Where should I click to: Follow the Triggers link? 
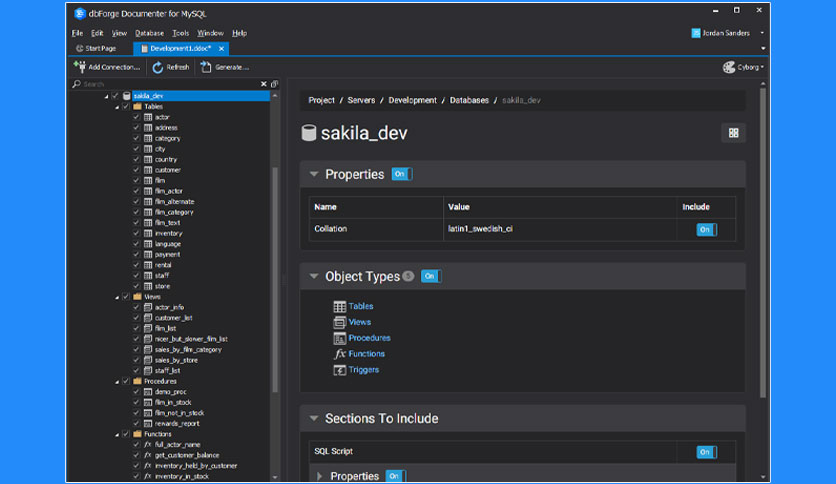pyautogui.click(x=364, y=370)
